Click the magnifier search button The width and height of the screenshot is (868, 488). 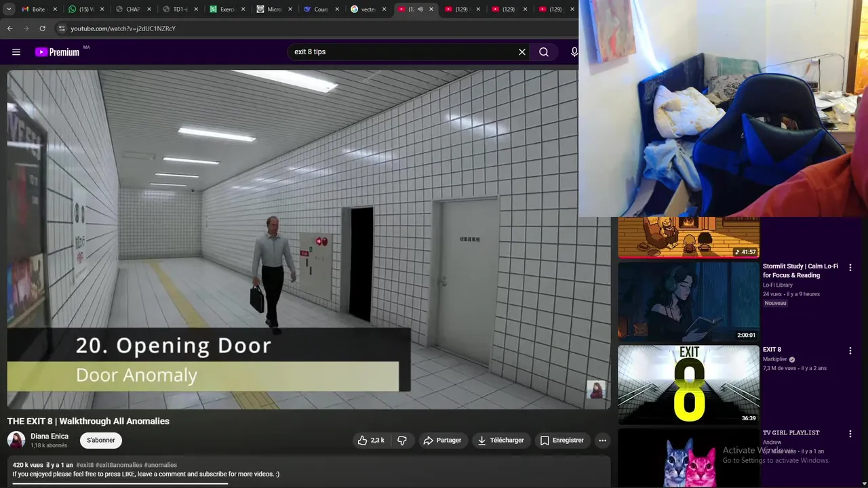544,52
